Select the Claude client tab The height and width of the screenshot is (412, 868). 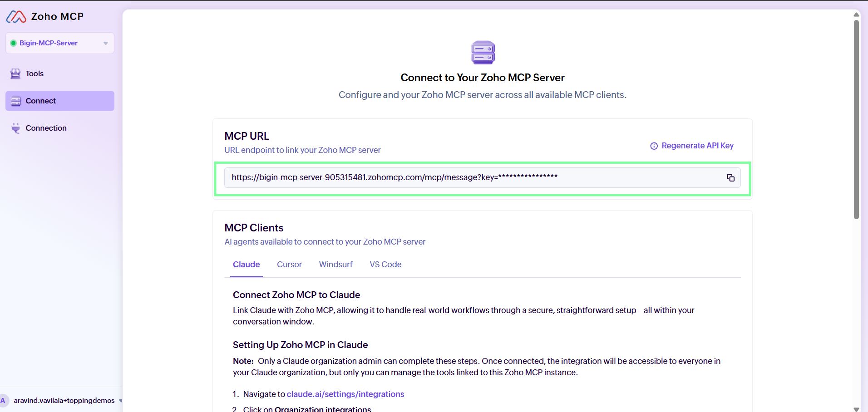[247, 265]
